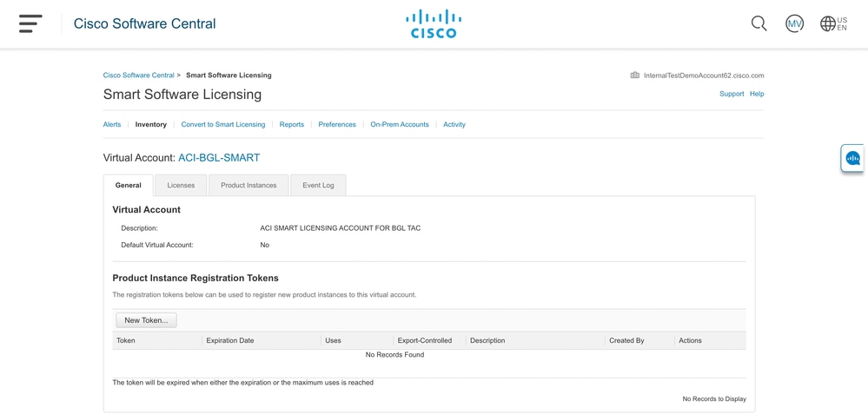Open the On-Prem Accounts section
This screenshot has height=414, width=868.
pyautogui.click(x=400, y=124)
